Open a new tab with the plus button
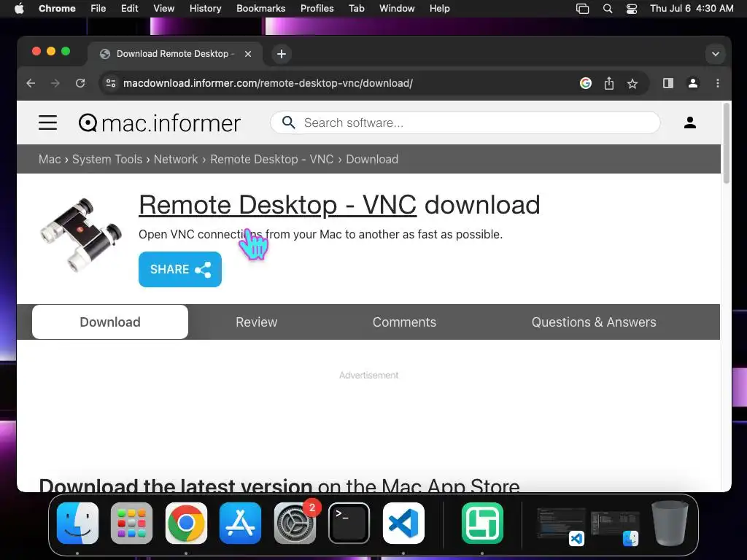 [282, 54]
